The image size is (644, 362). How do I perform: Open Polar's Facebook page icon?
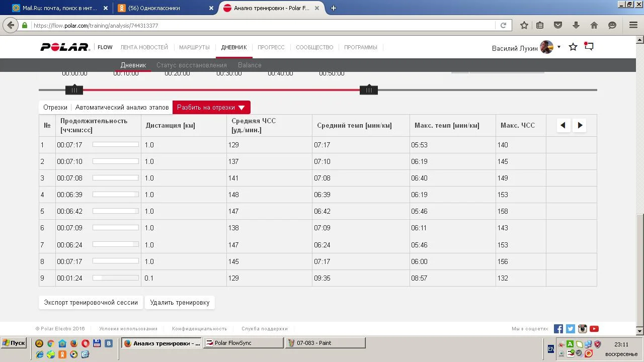(x=558, y=329)
